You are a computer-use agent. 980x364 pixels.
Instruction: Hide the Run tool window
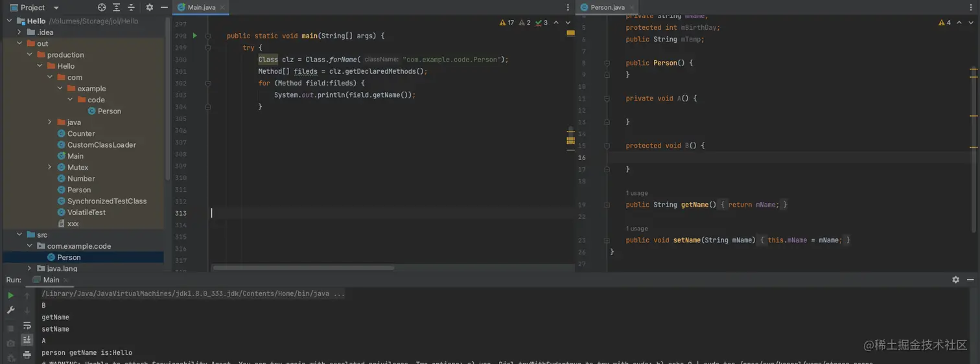(971, 280)
